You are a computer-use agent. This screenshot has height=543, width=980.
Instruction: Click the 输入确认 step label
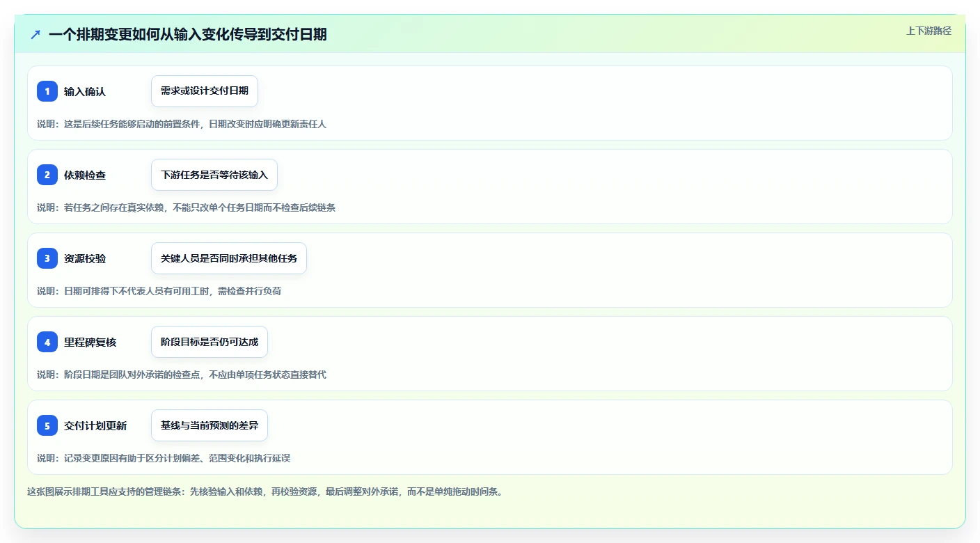[x=85, y=91]
